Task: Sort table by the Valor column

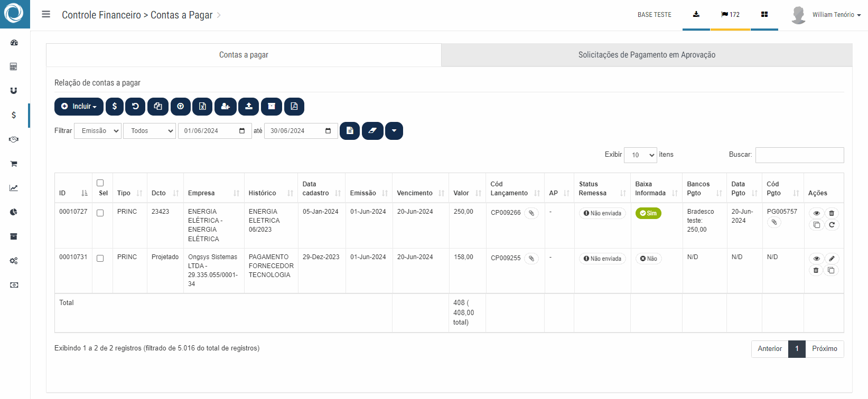Action: pos(467,188)
